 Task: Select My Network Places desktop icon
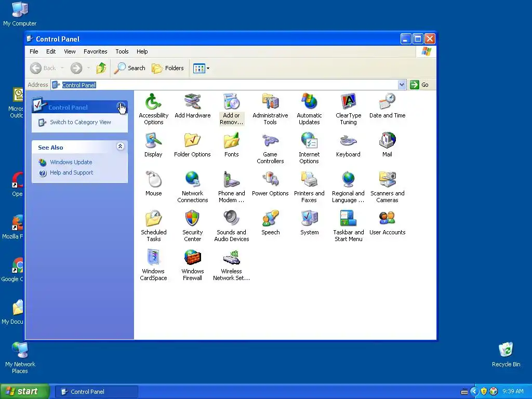point(20,358)
